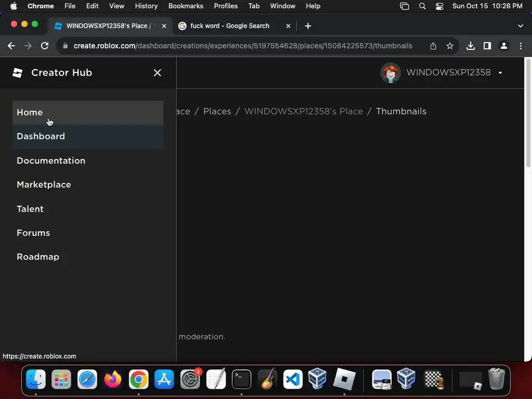This screenshot has width=532, height=399.
Task: Close the WINDOWSXP12358's Place tab
Action: (164, 26)
